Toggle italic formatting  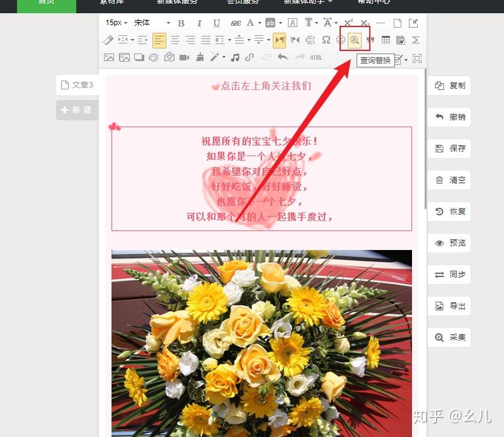[198, 22]
